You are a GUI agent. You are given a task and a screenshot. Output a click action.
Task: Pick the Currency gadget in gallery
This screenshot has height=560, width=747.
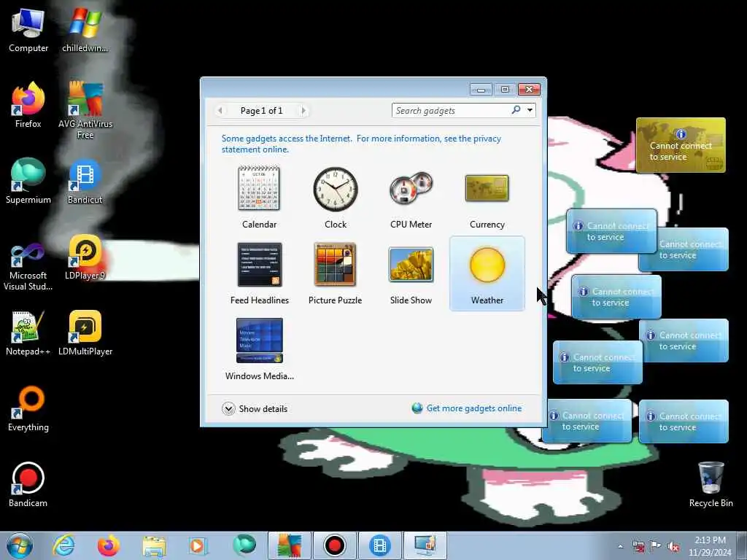[x=487, y=197]
